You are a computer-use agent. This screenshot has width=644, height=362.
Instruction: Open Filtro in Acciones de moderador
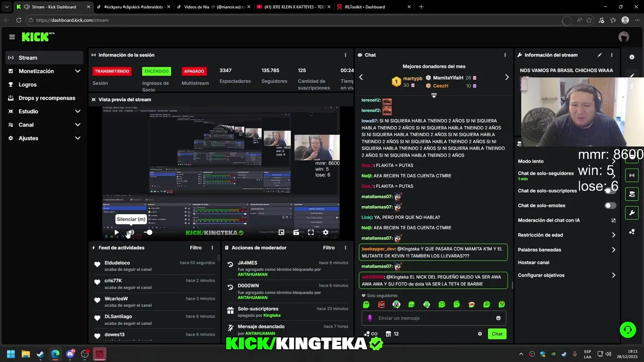click(x=329, y=248)
